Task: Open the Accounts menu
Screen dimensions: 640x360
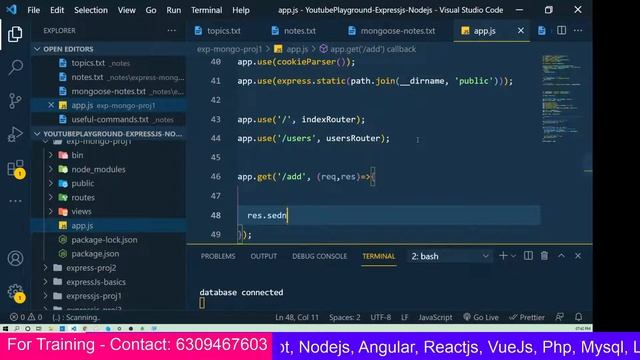Action: [x=15, y=258]
